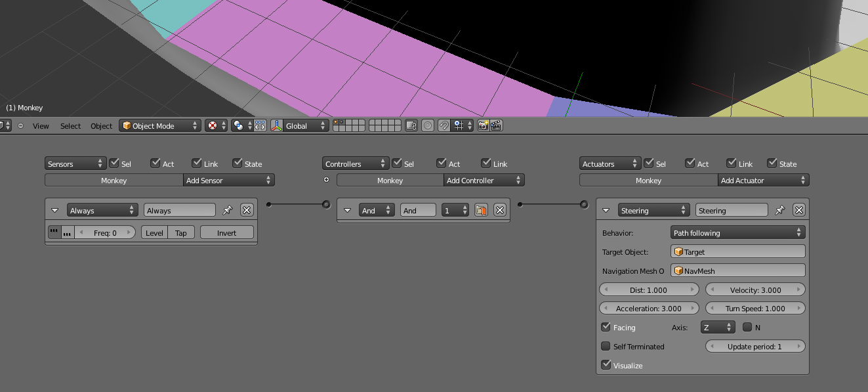Click the Invert button
The height and width of the screenshot is (392, 868).
226,232
